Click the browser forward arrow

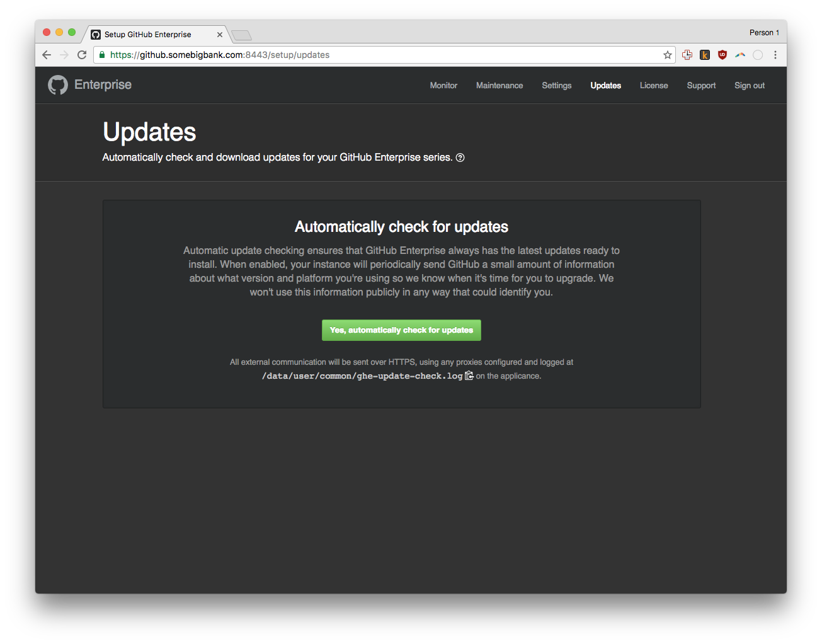click(64, 55)
